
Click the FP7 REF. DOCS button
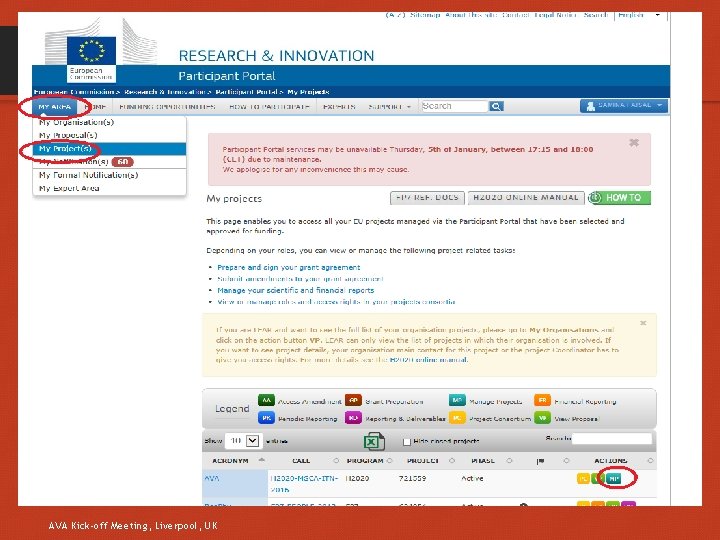tap(428, 197)
